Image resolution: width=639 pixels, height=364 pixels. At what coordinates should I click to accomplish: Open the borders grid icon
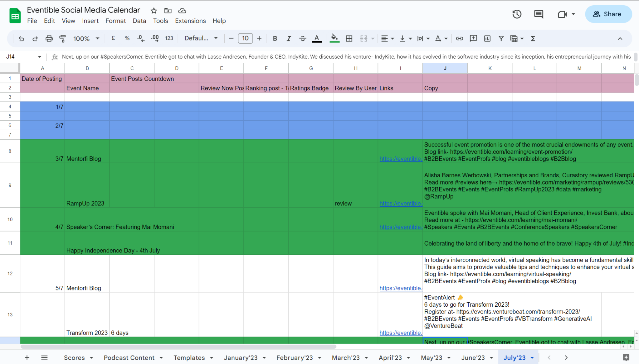349,38
